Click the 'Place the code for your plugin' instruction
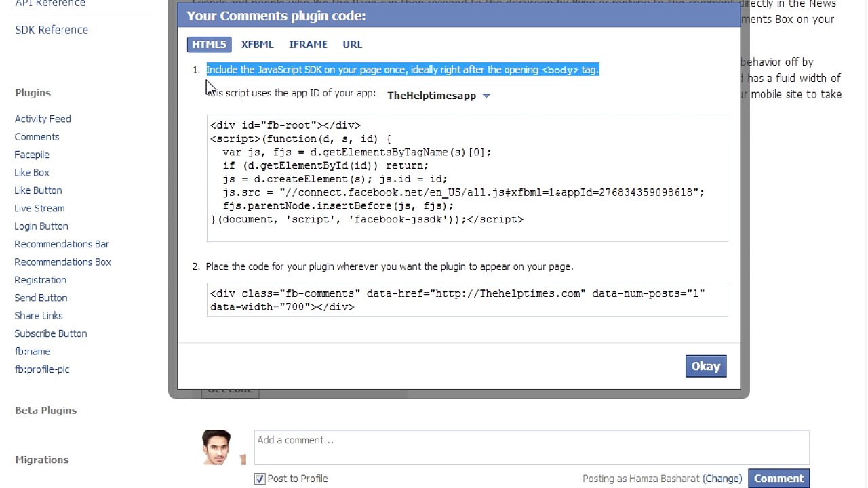The image size is (868, 488). 389,266
